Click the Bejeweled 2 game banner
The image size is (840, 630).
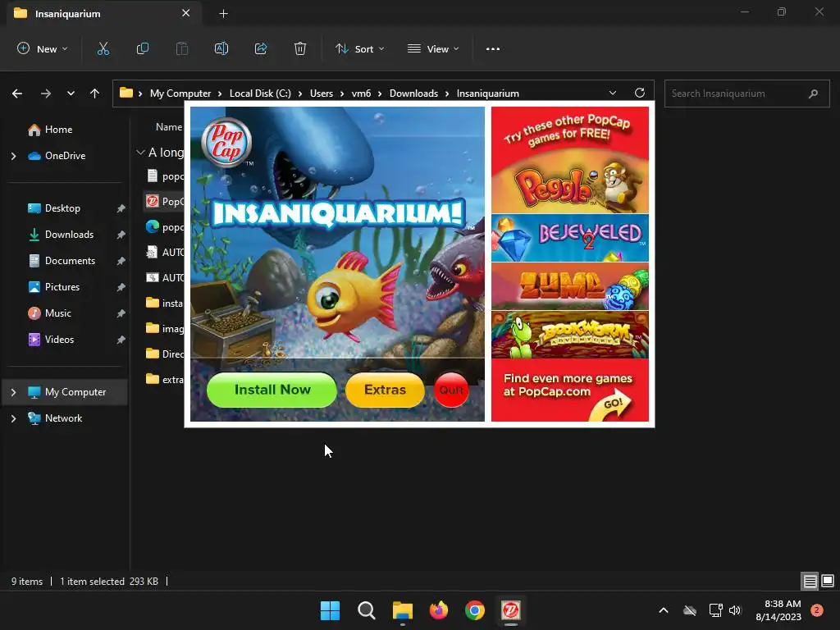pos(570,238)
